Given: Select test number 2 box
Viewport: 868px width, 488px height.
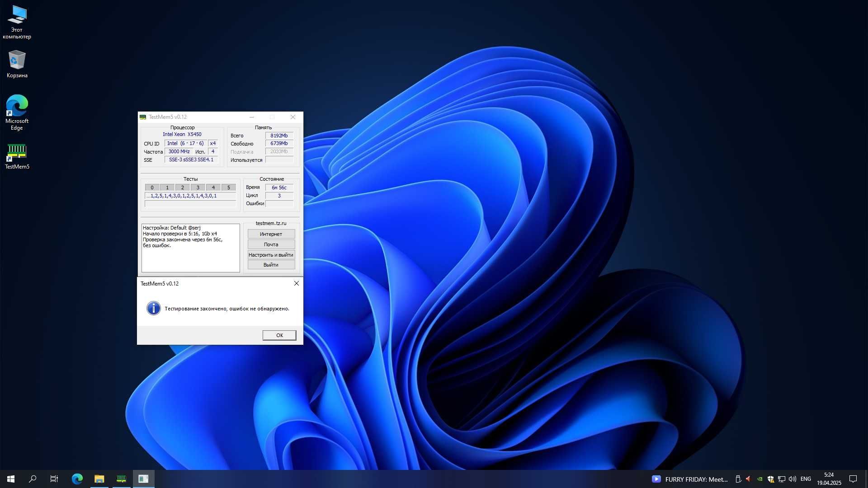Looking at the screenshot, I should [183, 188].
